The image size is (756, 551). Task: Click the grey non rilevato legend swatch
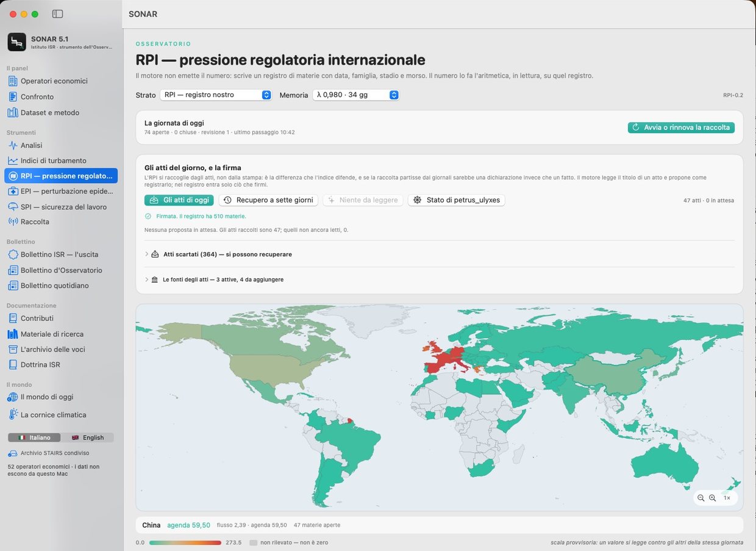pos(254,542)
